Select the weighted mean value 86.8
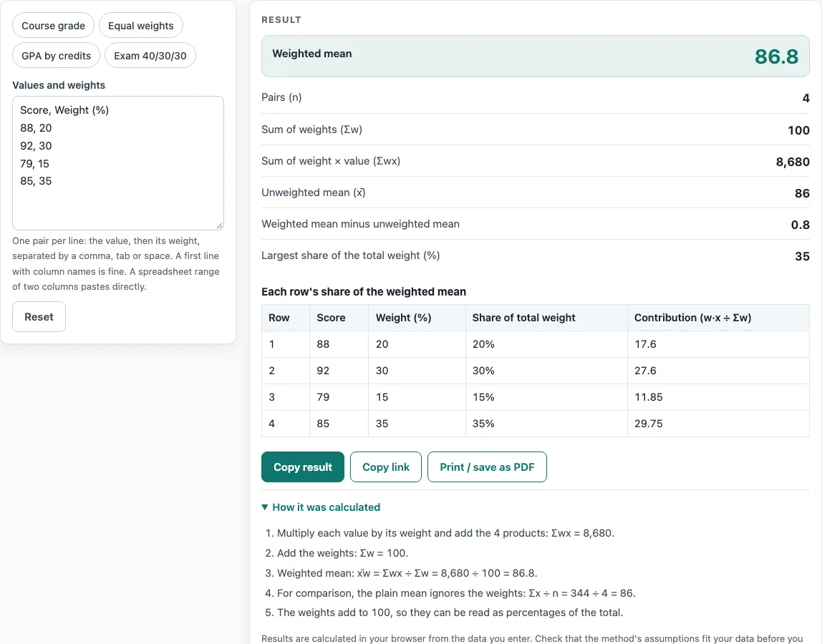 [x=776, y=57]
